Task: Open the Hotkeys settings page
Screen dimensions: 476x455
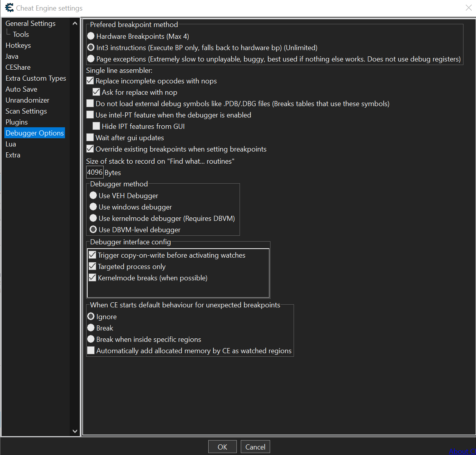Action: [x=18, y=45]
